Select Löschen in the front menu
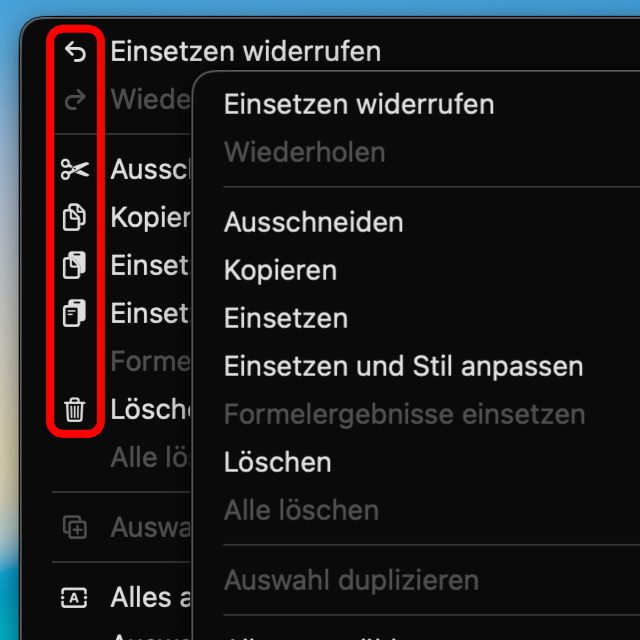The width and height of the screenshot is (640, 640). [278, 462]
